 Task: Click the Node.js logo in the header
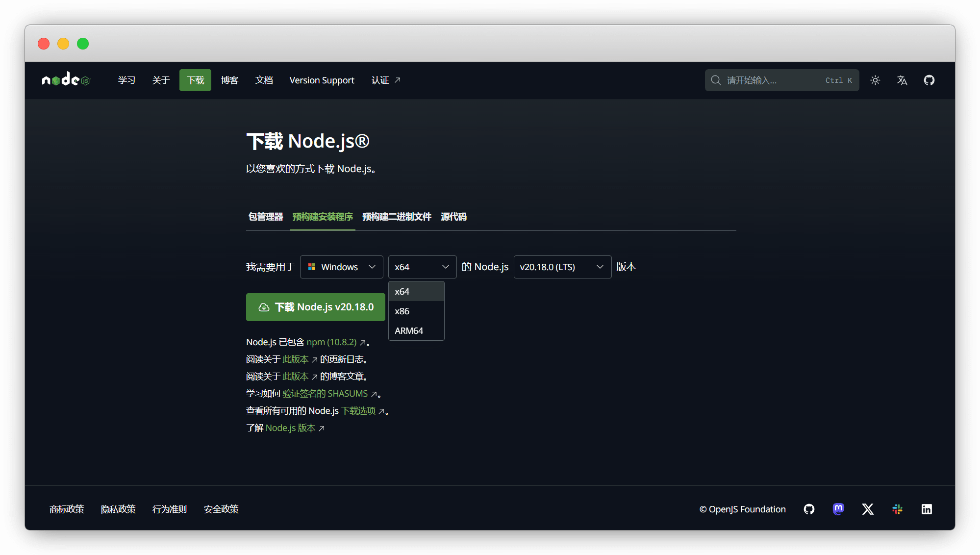point(66,80)
